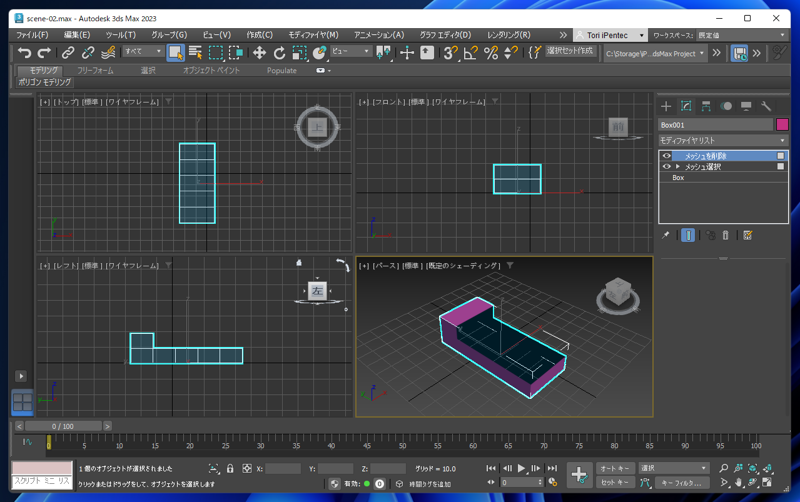The width and height of the screenshot is (800, 502).
Task: Select the Move transform tool
Action: (259, 53)
